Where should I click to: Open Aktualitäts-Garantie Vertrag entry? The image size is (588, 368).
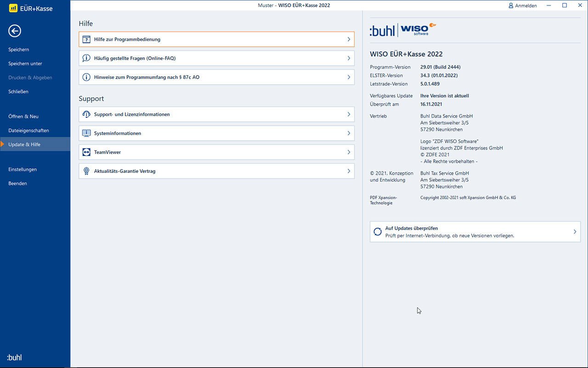tap(216, 171)
